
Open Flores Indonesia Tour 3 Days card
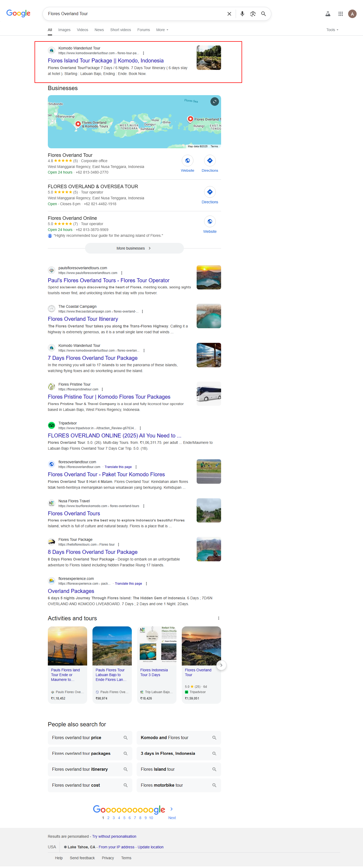(x=157, y=664)
